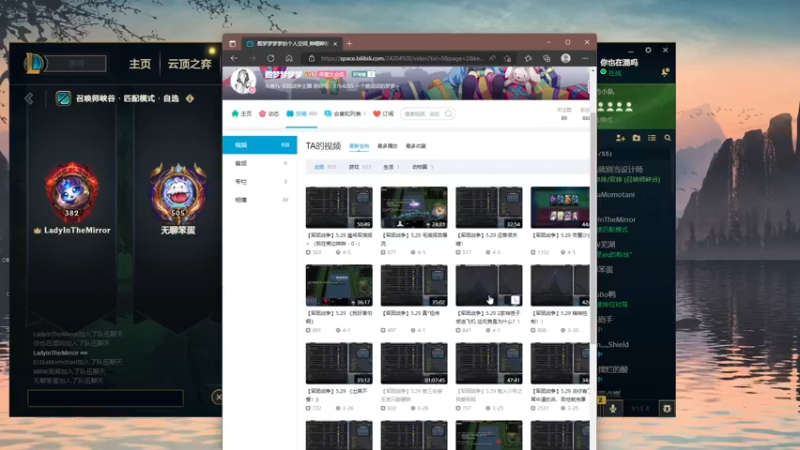Open the uploader's profile avatar
Screen dimensions: 800x450
point(243,81)
